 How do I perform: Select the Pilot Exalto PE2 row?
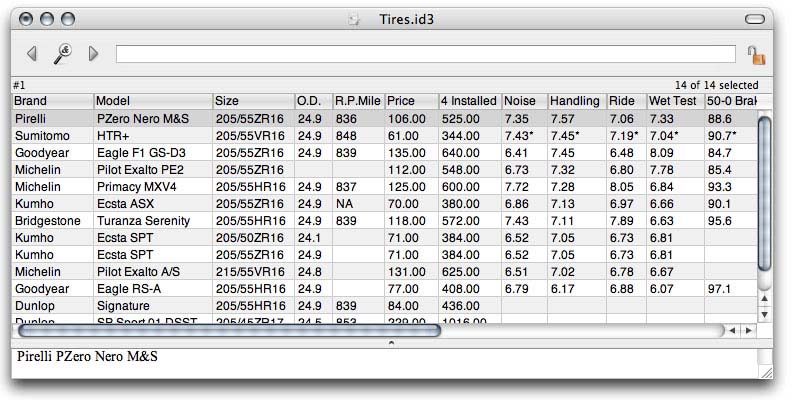[x=384, y=169]
